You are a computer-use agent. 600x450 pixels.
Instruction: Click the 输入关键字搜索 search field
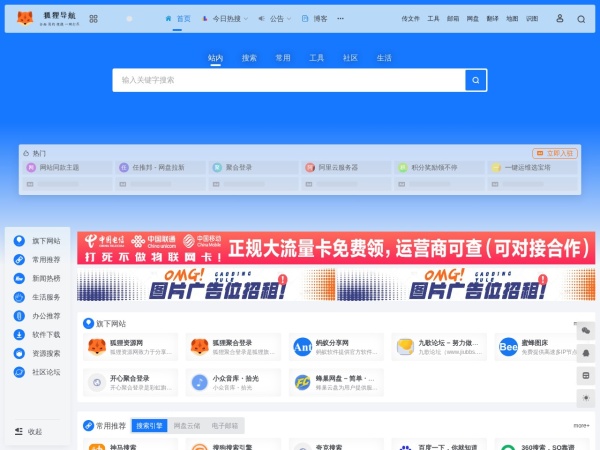click(x=289, y=80)
